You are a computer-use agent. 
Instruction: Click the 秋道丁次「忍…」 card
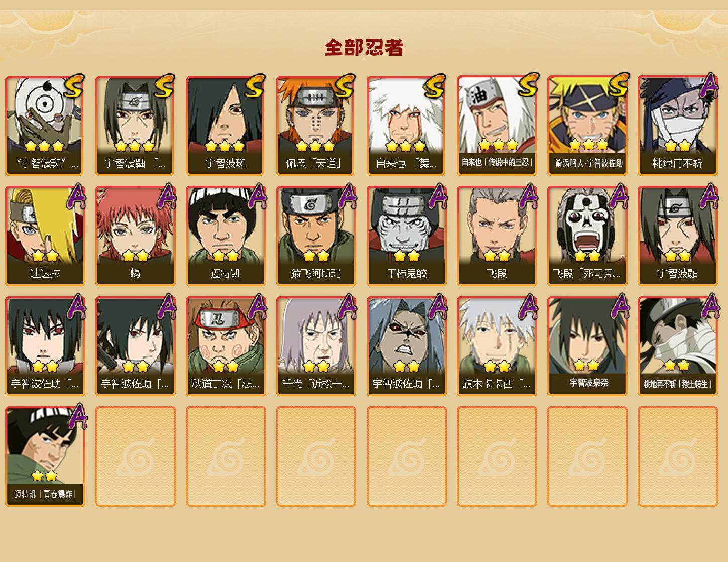point(225,346)
